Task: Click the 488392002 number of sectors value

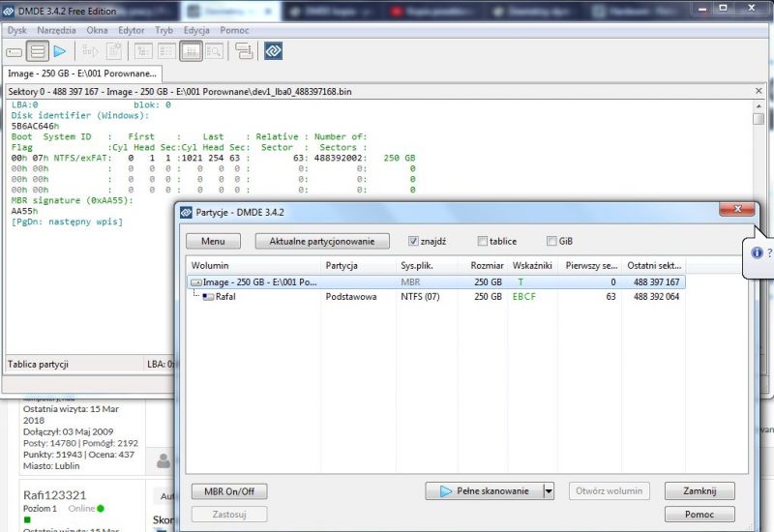Action: pyautogui.click(x=340, y=159)
